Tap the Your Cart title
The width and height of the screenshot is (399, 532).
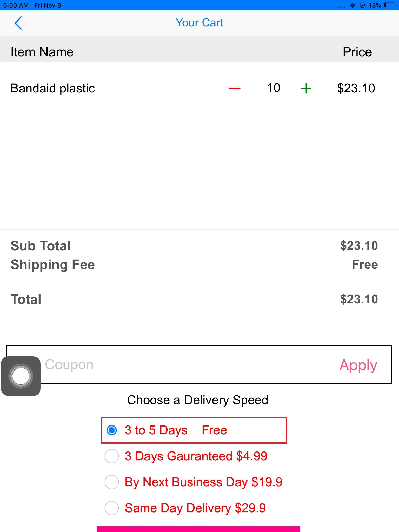tap(199, 23)
